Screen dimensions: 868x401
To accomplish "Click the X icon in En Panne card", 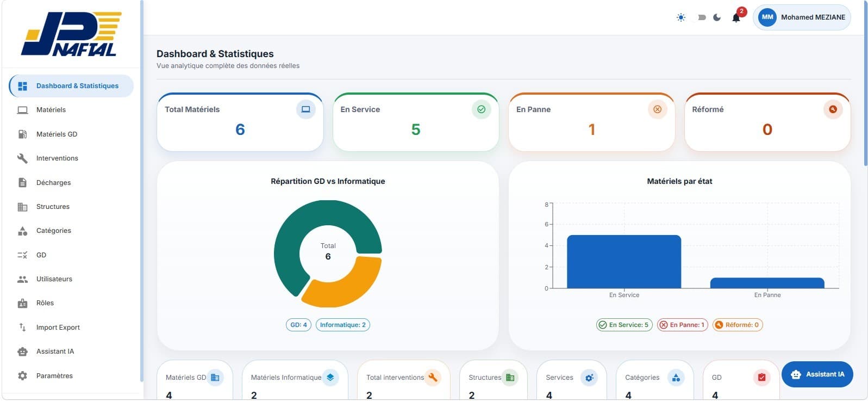I will (657, 109).
